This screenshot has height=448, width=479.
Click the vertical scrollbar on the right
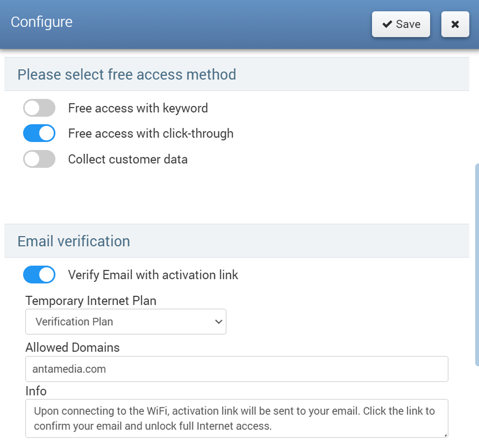coord(476,265)
